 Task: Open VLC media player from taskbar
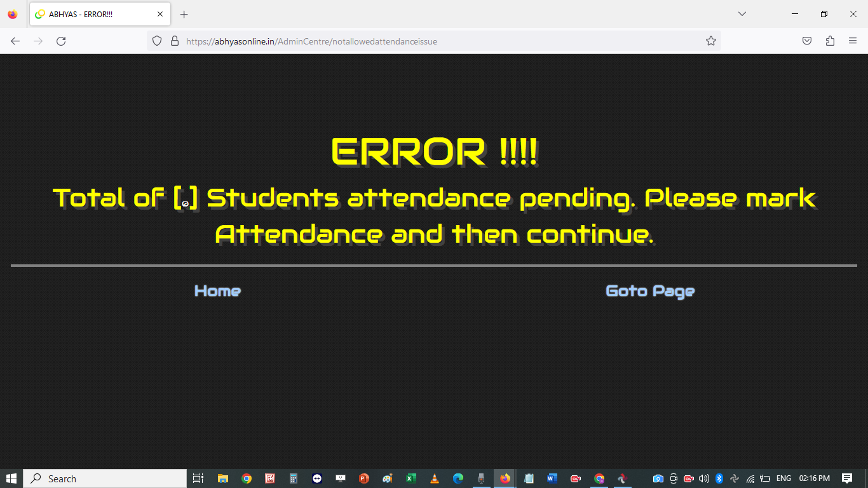pos(435,478)
